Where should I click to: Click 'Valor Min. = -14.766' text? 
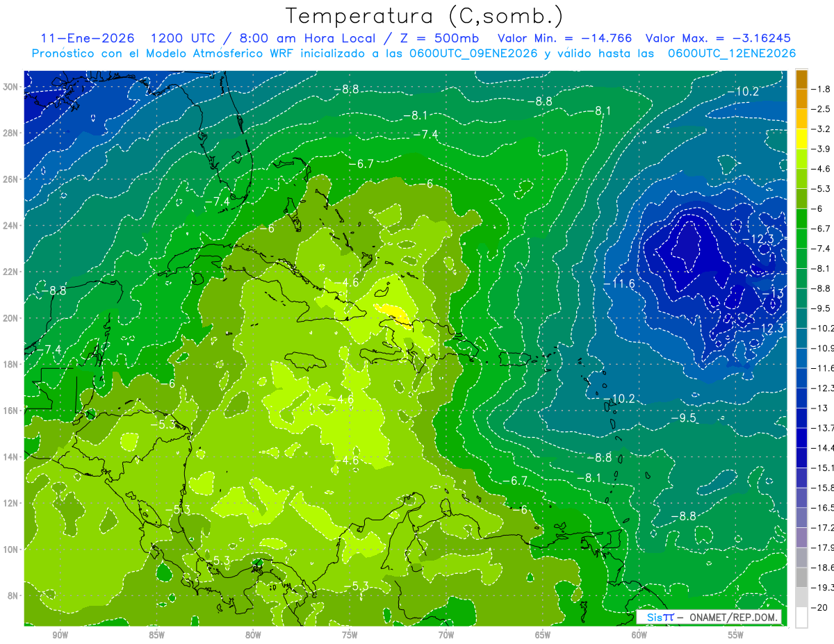point(565,38)
